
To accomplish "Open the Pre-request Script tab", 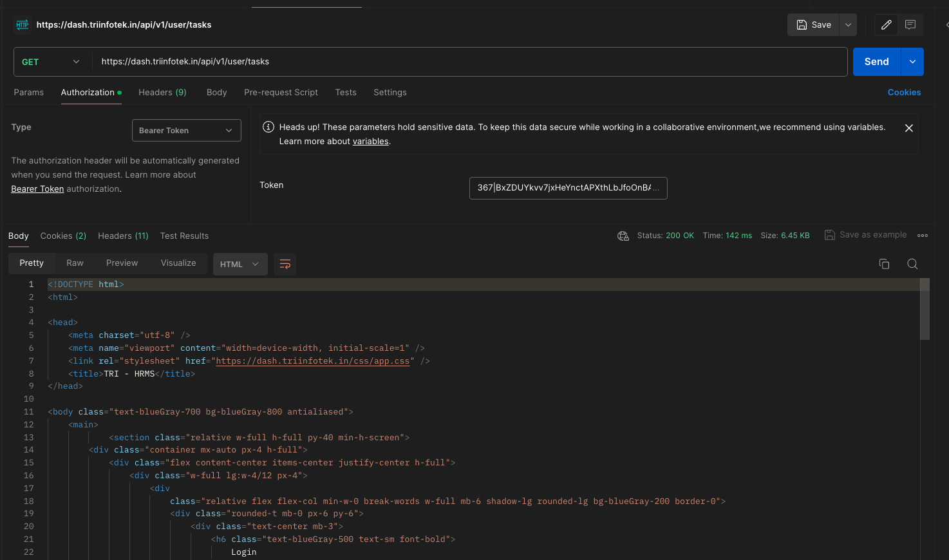I will [281, 92].
